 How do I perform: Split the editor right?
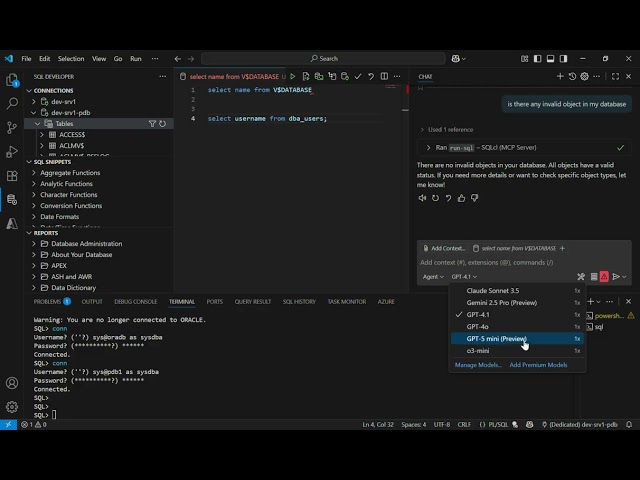[x=384, y=76]
